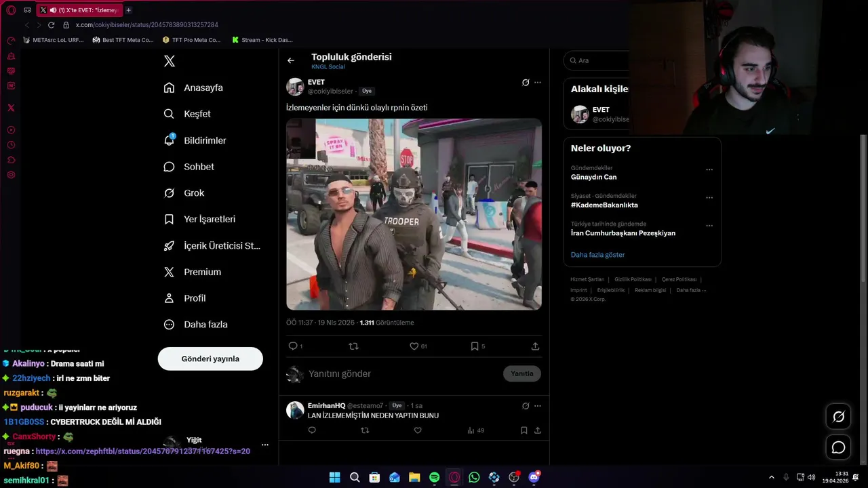
Task: Open the Opera GX main menu
Action: click(11, 10)
